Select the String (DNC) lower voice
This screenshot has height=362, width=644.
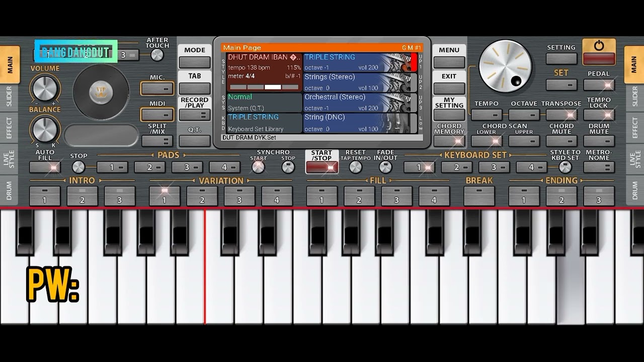(360, 124)
